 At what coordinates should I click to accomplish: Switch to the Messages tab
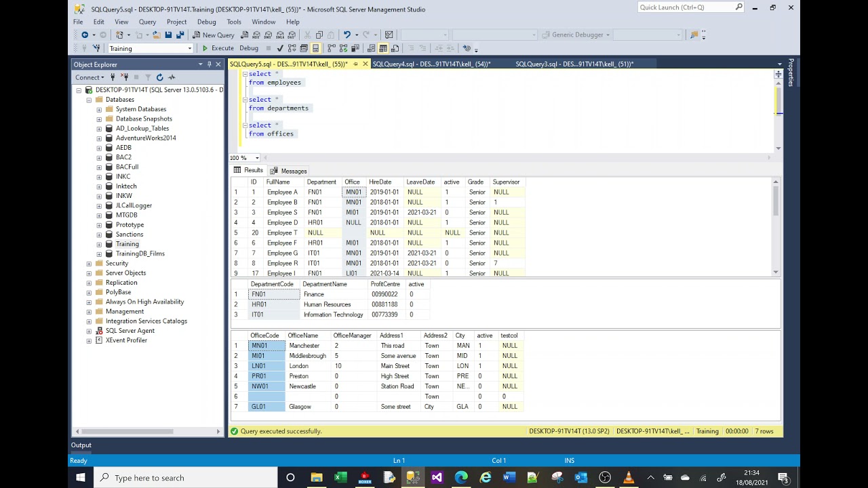click(x=289, y=171)
